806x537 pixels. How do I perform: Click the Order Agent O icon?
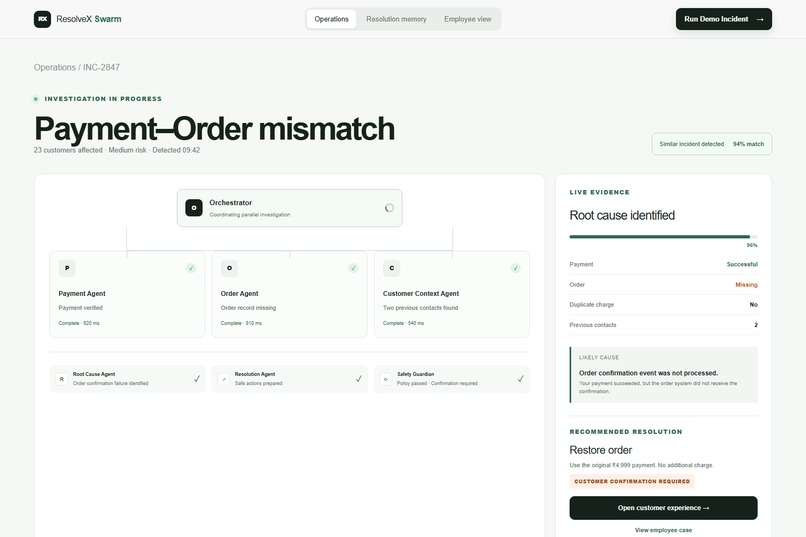coord(229,268)
